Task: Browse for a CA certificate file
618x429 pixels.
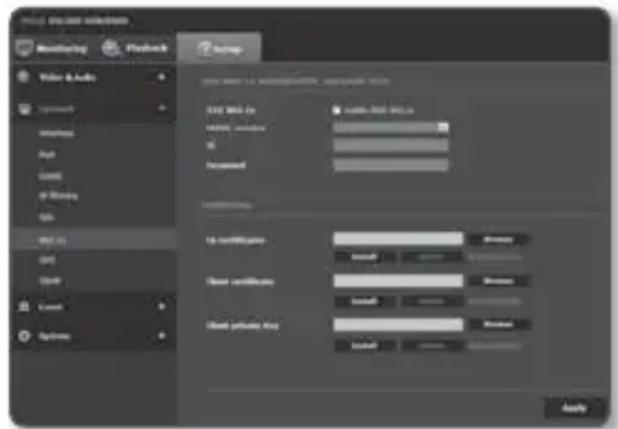Action: [498, 239]
